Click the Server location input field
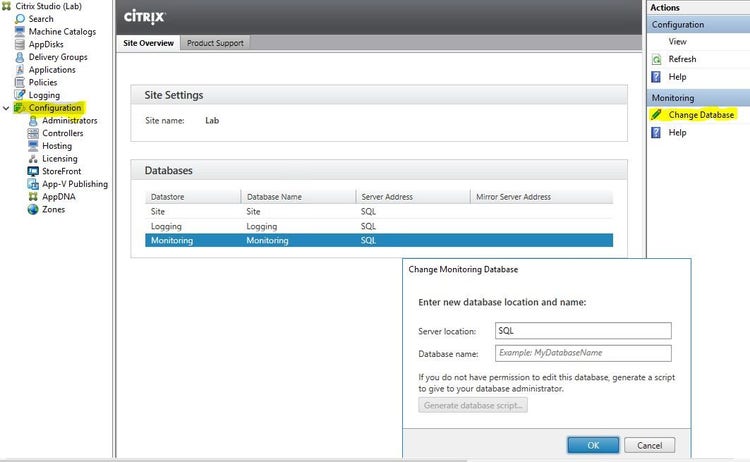 (x=583, y=330)
